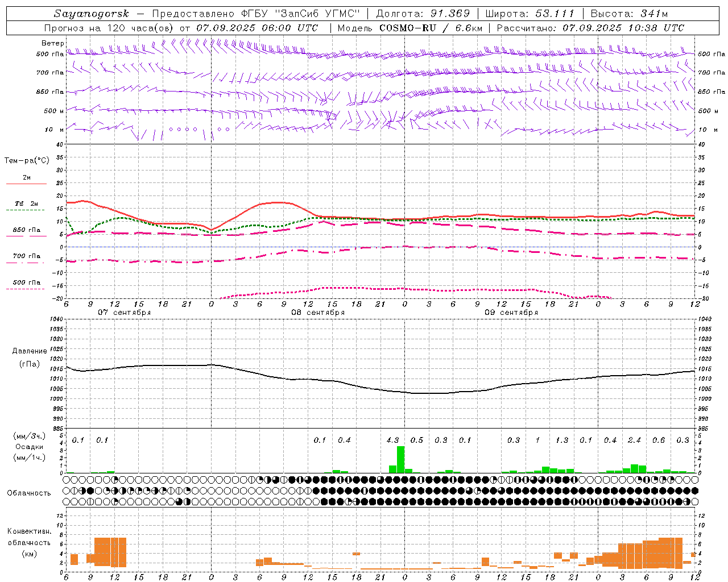Select the 'Прогноз на 120 часа(ов)' forecast text
Screen dimensions: 728x582
(x=109, y=27)
